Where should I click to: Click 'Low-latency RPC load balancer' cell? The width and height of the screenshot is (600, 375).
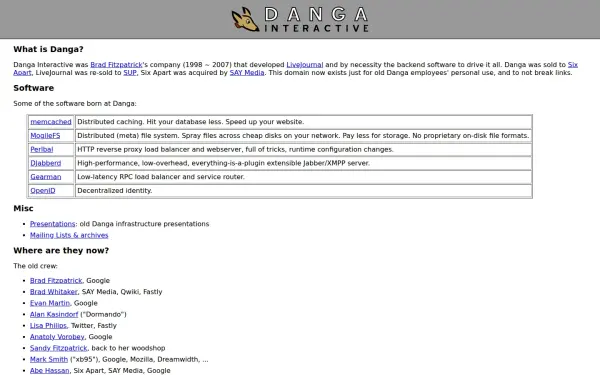click(303, 177)
